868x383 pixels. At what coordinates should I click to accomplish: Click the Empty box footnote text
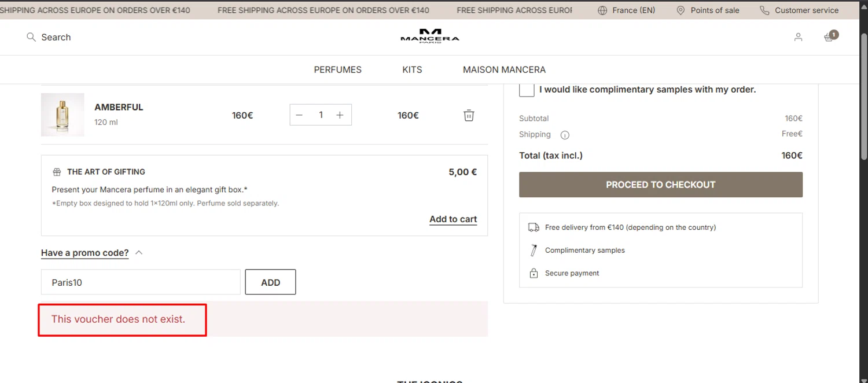[x=165, y=204]
